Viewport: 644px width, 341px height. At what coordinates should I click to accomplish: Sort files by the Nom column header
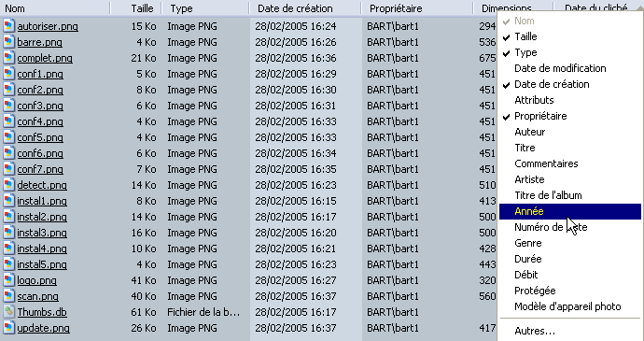[55, 8]
